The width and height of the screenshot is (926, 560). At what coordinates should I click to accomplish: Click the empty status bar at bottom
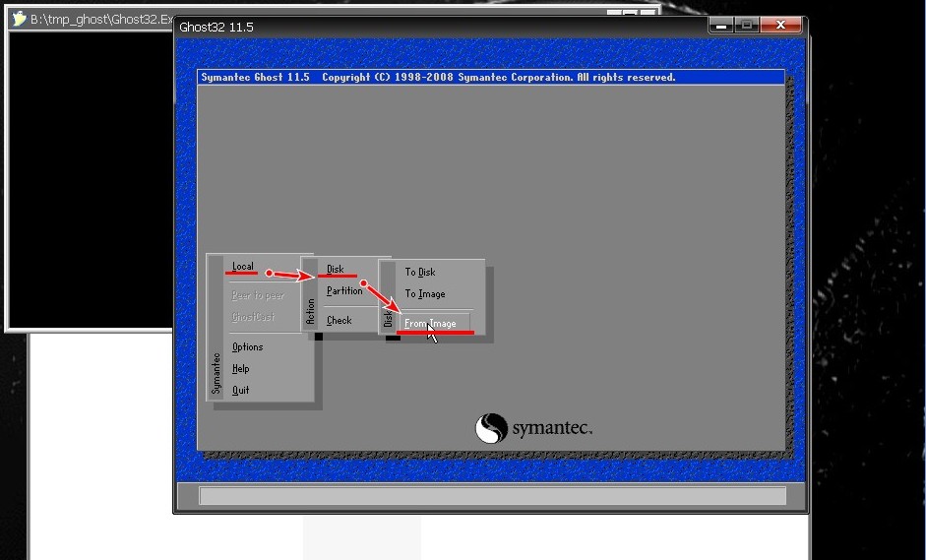pos(492,496)
